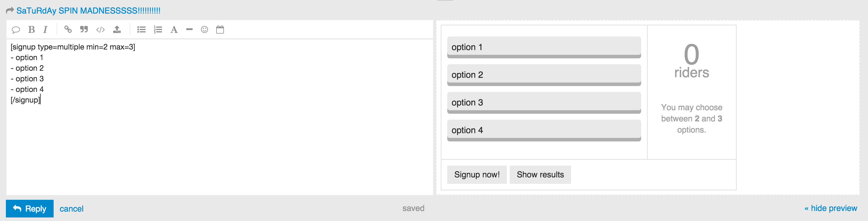The width and height of the screenshot is (868, 221).
Task: Apply heading text formatting
Action: (174, 30)
